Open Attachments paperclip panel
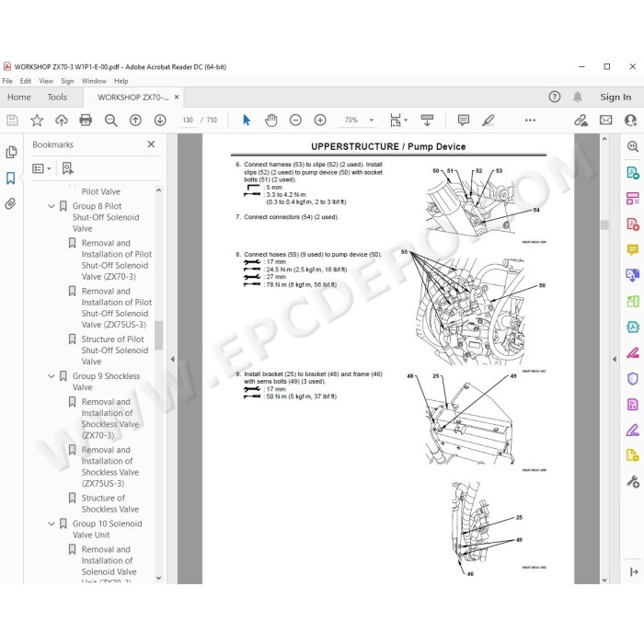Screen dimensions: 644x644 pos(11,203)
